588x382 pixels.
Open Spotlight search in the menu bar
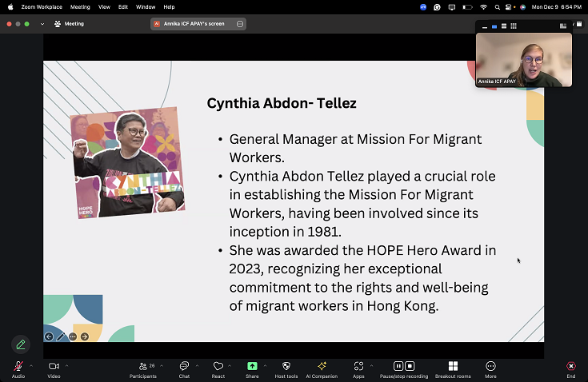point(498,7)
